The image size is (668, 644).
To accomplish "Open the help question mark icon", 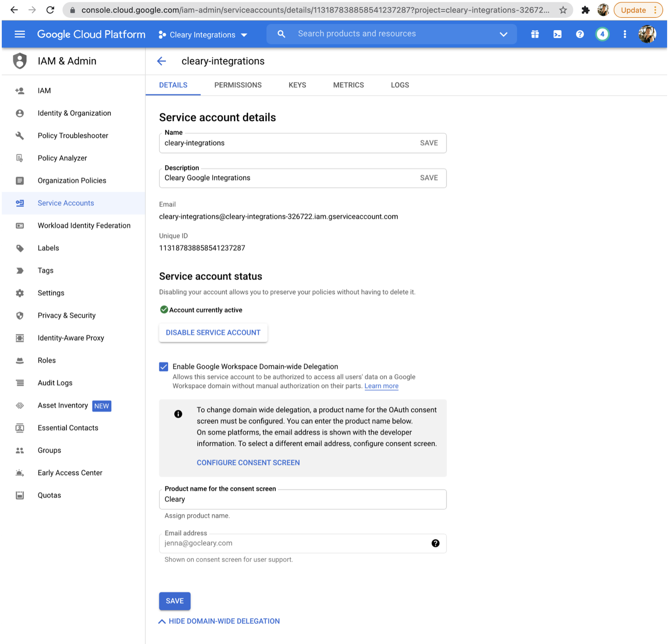I will pos(580,34).
